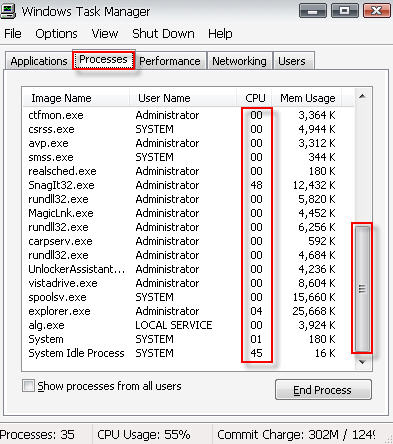Switch to the Networking tab

(x=239, y=61)
